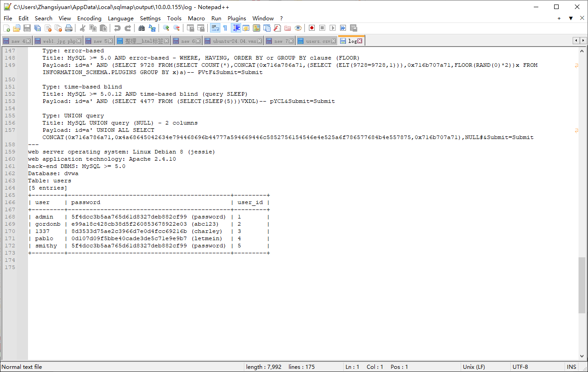The image size is (588, 372).
Task: Click the plus button in menu bar
Action: point(559,18)
